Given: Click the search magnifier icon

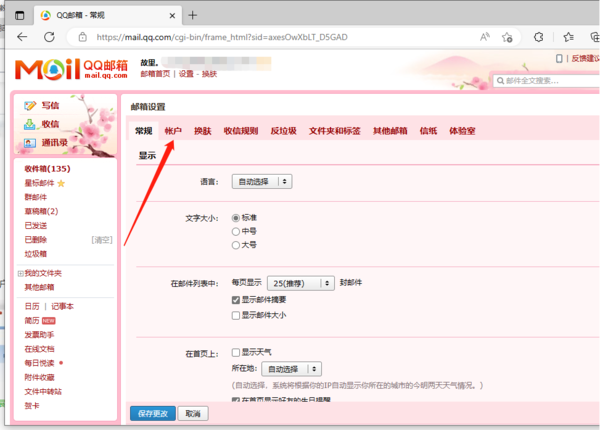Looking at the screenshot, I should (500, 81).
